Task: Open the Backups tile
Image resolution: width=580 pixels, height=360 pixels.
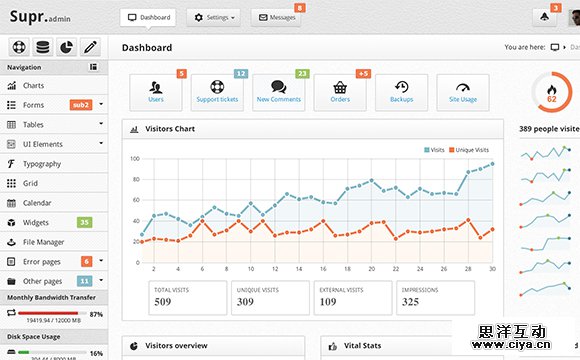Action: coord(401,92)
